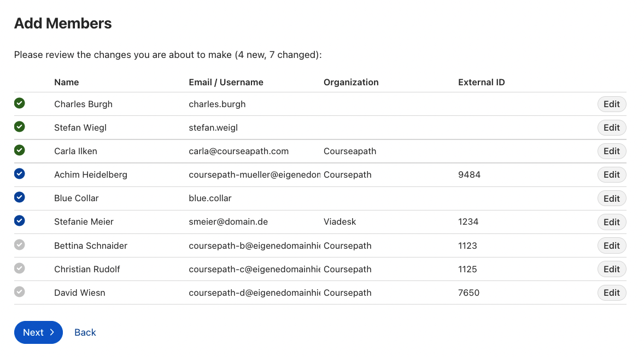Click gray status icon beside Christian Rudolf
Image resolution: width=644 pixels, height=357 pixels.
pyautogui.click(x=20, y=268)
